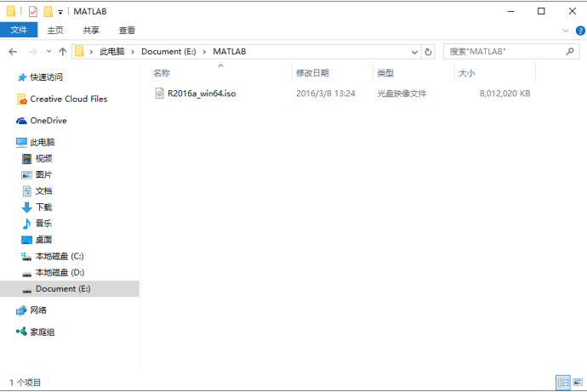Open the 下载 folder in the sidebar

(43, 207)
